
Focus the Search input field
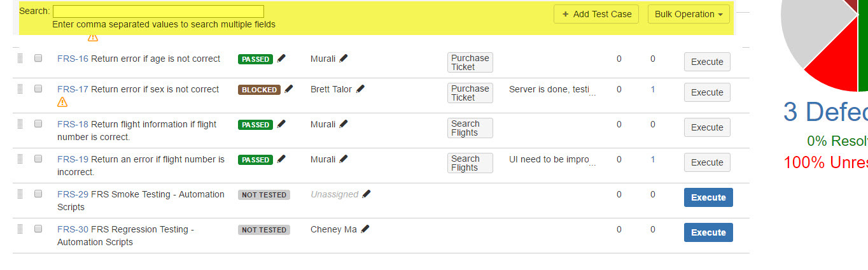[x=158, y=11]
